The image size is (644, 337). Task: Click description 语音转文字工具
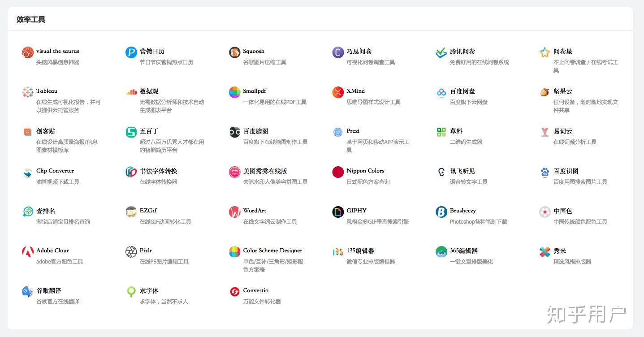point(469,182)
